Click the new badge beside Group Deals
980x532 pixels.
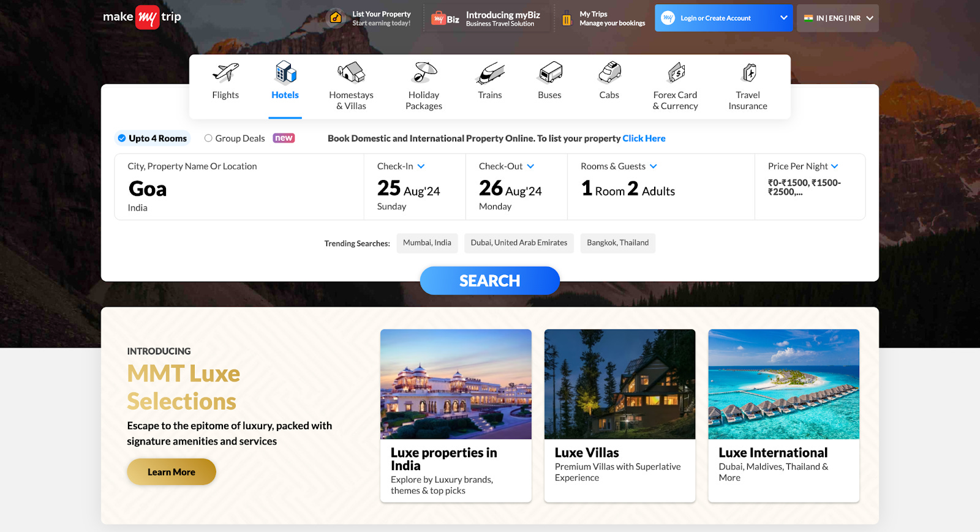tap(284, 138)
